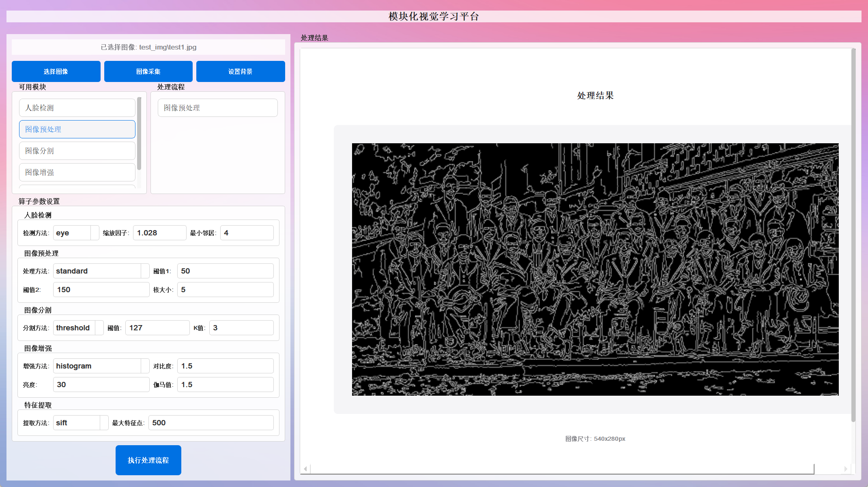This screenshot has width=868, height=487.
Task: Click the 图像采集 button
Action: coord(148,71)
